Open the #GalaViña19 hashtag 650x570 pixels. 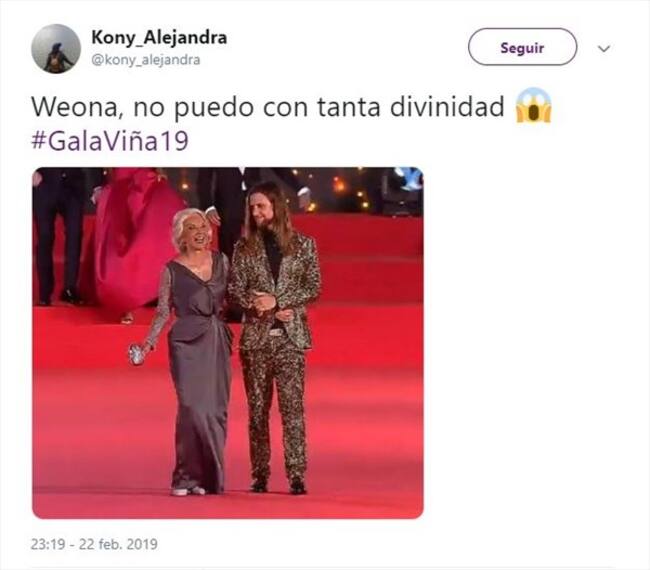click(110, 141)
